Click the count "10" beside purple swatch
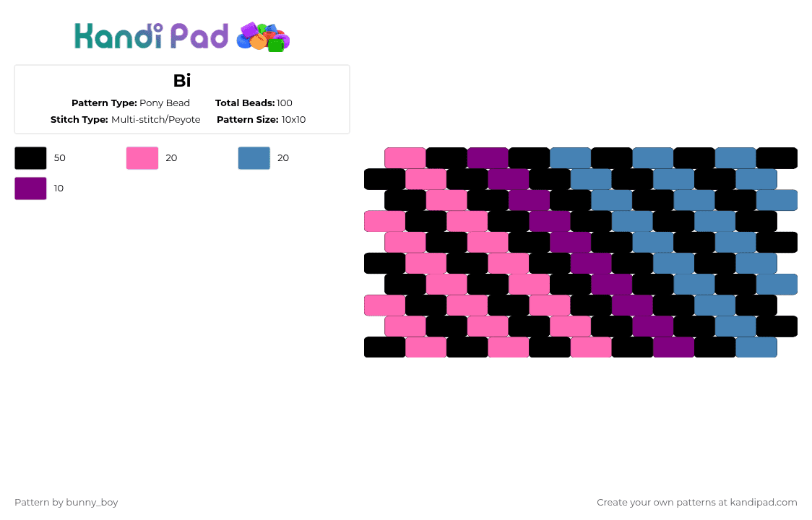The height and width of the screenshot is (520, 812). pyautogui.click(x=59, y=188)
